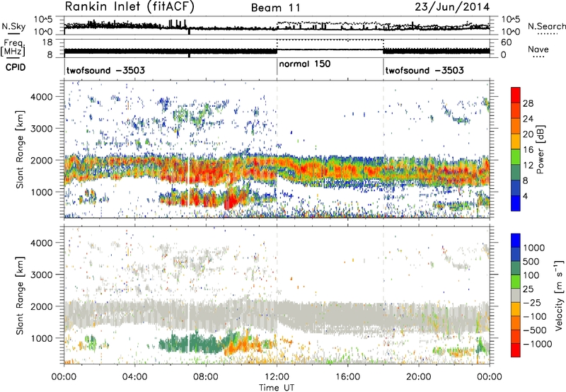
Task: Click the 'N.Sky' axis label
Action: coord(13,26)
